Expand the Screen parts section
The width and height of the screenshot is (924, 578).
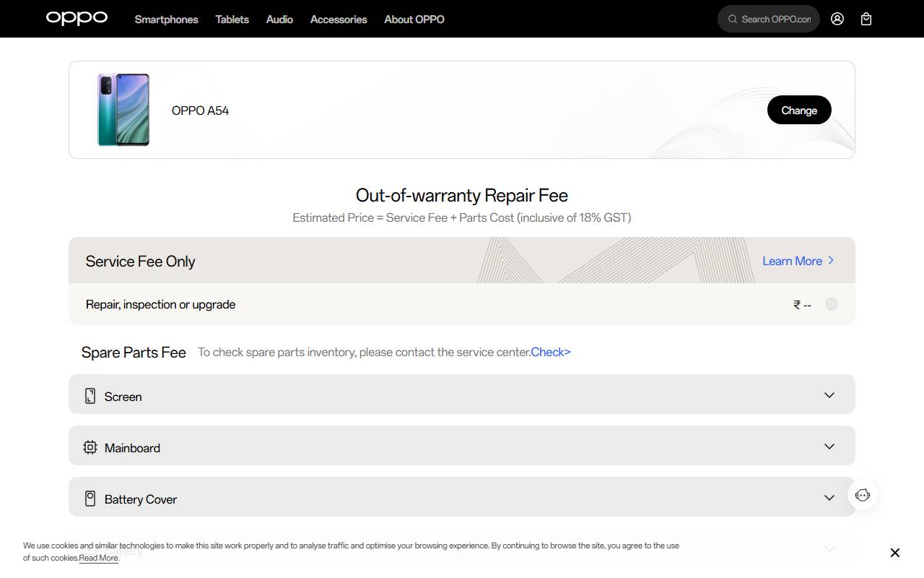(x=829, y=395)
